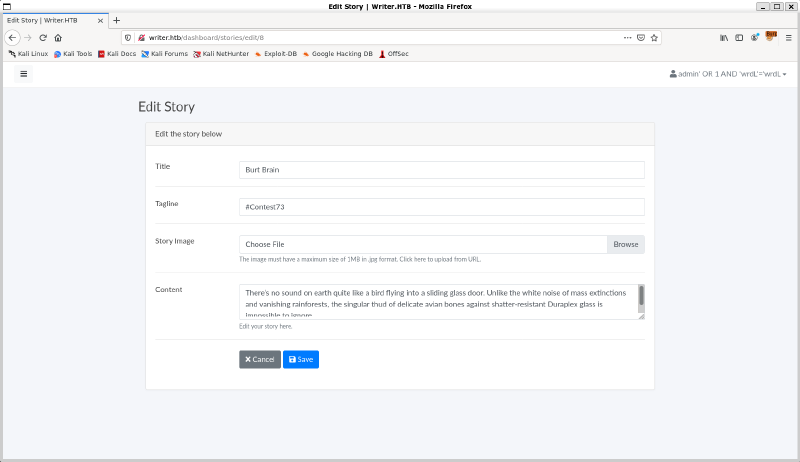Open the Kali Tools bookmark
Screen dimensions: 800x462
(x=73, y=53)
